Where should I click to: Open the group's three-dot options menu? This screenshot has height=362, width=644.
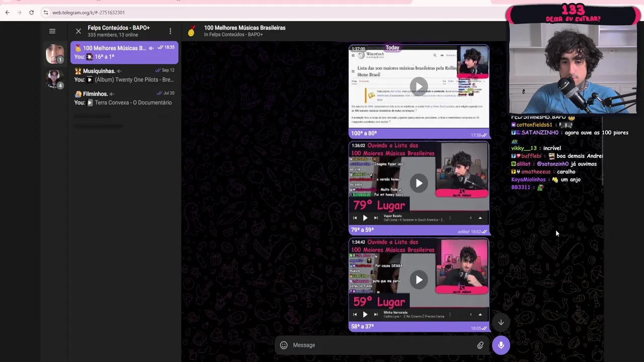tap(170, 31)
